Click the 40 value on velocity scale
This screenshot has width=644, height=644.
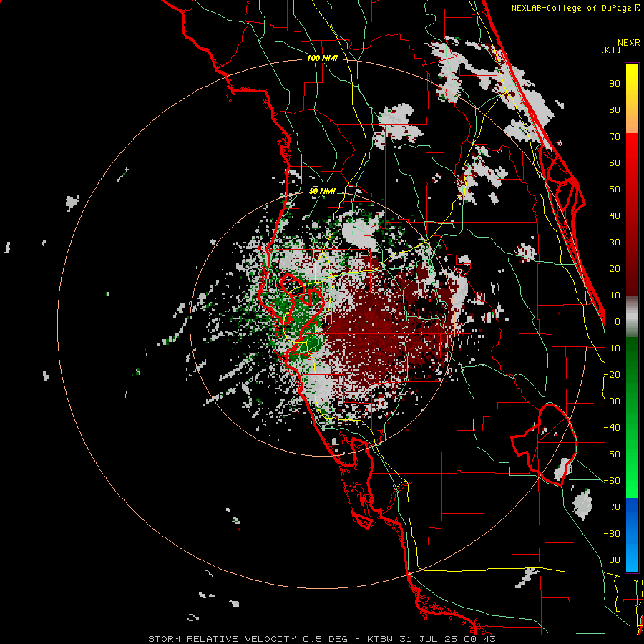click(x=615, y=215)
